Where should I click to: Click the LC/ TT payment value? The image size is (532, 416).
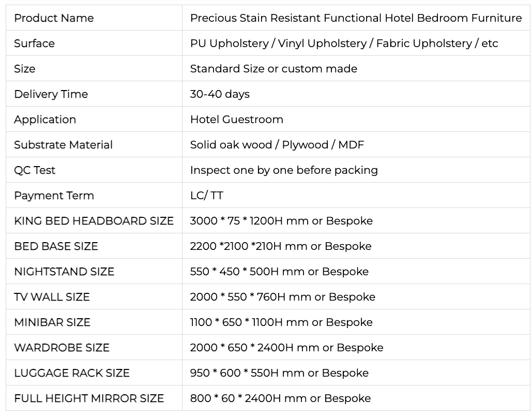coord(206,196)
